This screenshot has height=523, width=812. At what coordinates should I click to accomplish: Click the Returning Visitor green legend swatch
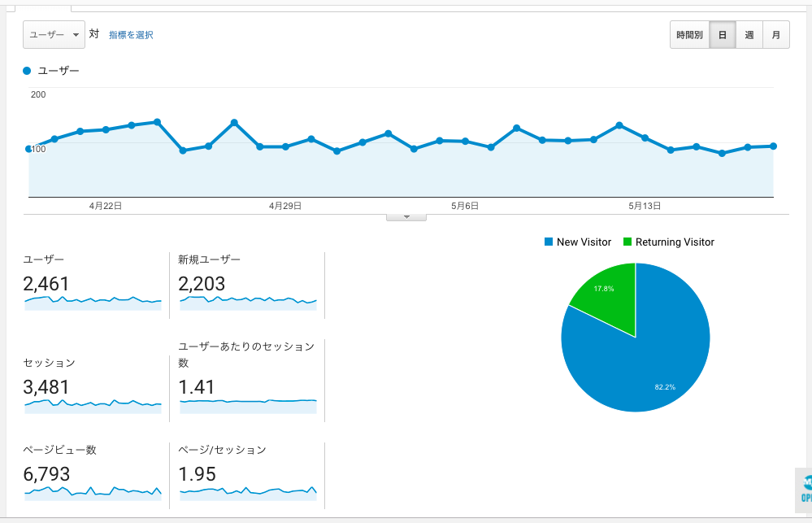[x=627, y=242]
